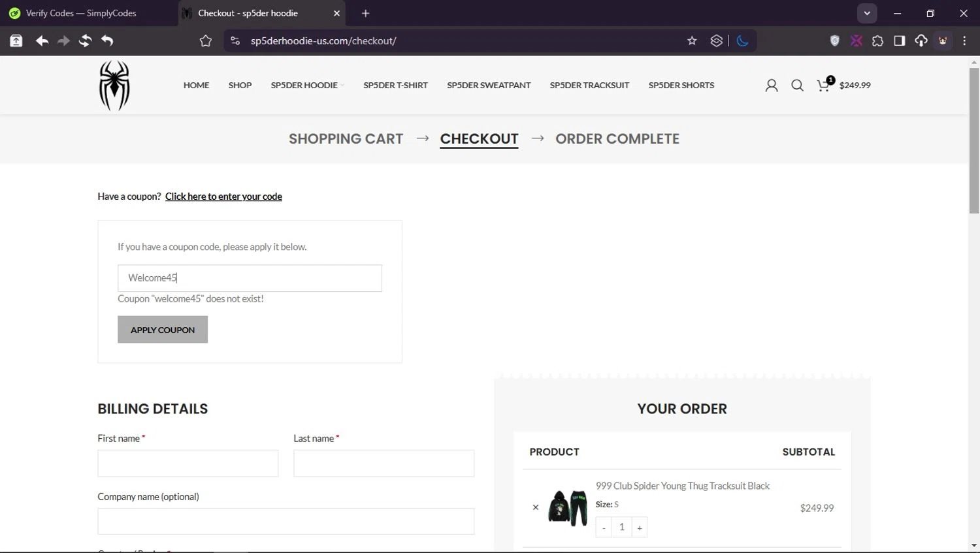
Task: Open the SHOP menu item
Action: click(x=240, y=86)
